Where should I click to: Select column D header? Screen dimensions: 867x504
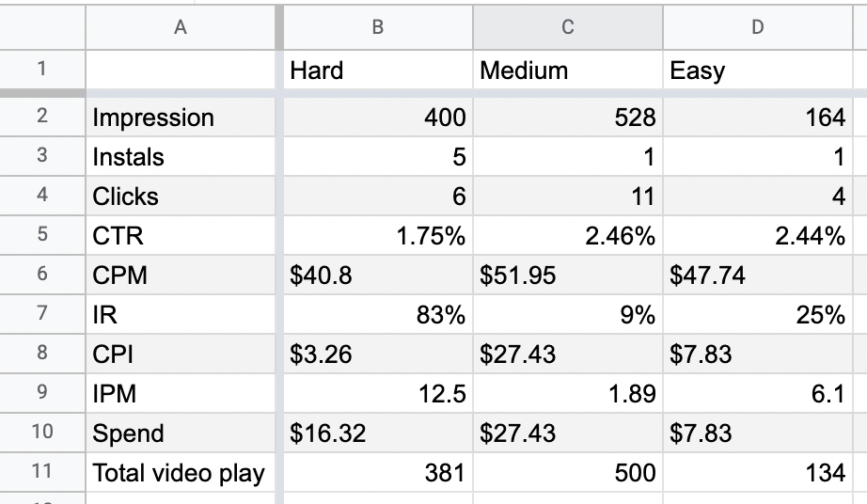(x=758, y=27)
